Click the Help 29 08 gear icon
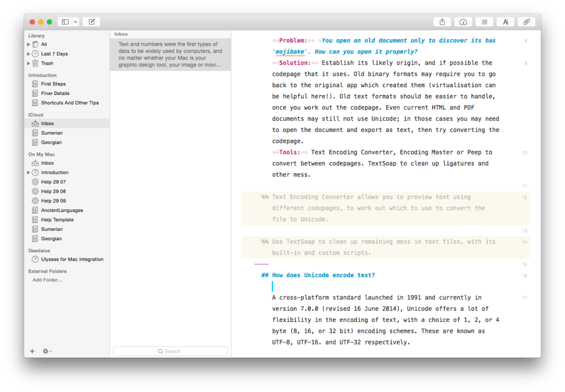This screenshot has width=565, height=392. tap(35, 192)
